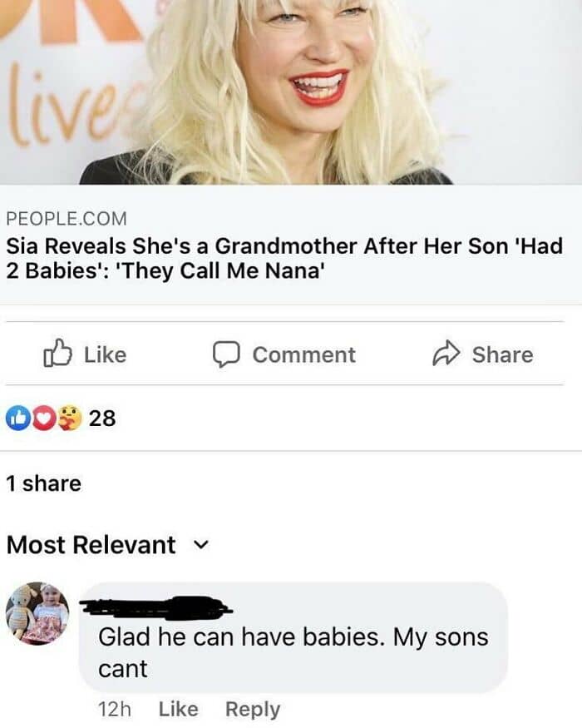View the 28 reactions count

click(101, 418)
